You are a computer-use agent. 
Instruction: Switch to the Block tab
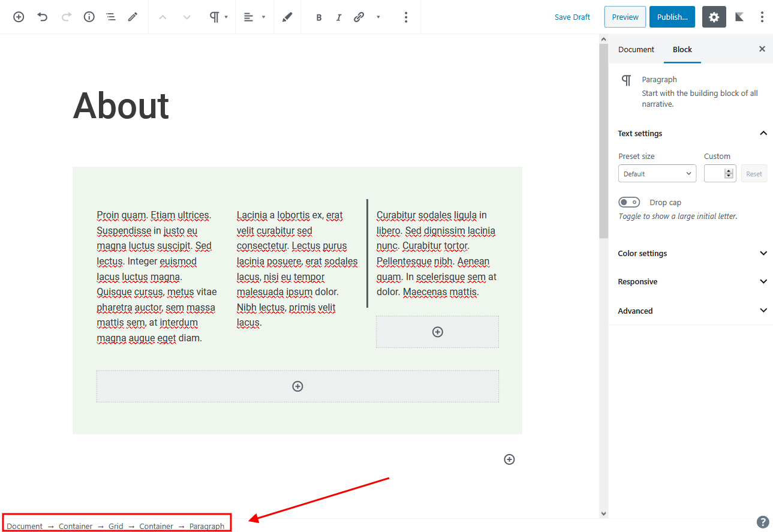[682, 49]
